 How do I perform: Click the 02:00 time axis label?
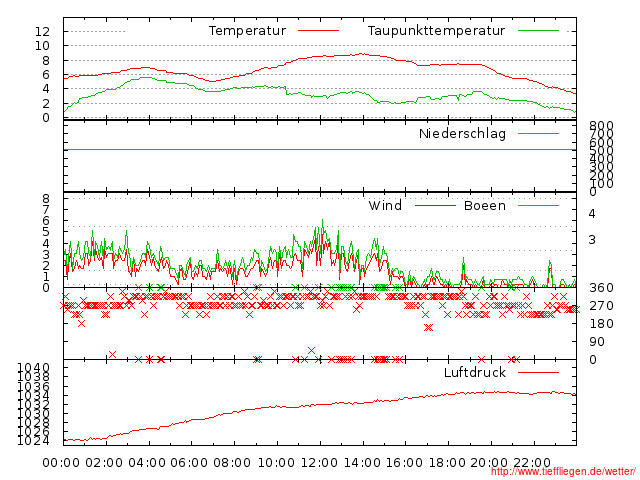(x=104, y=463)
